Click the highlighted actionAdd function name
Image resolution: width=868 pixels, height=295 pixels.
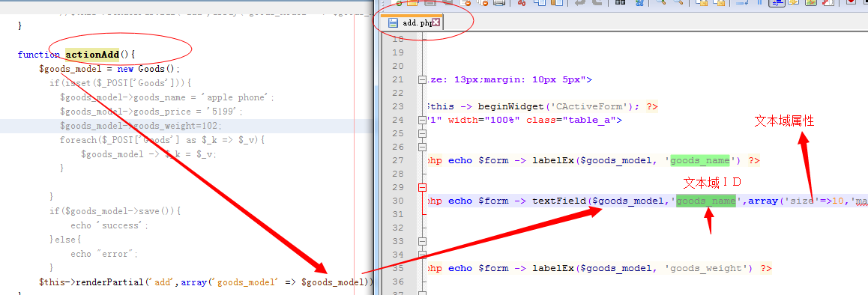click(x=92, y=54)
